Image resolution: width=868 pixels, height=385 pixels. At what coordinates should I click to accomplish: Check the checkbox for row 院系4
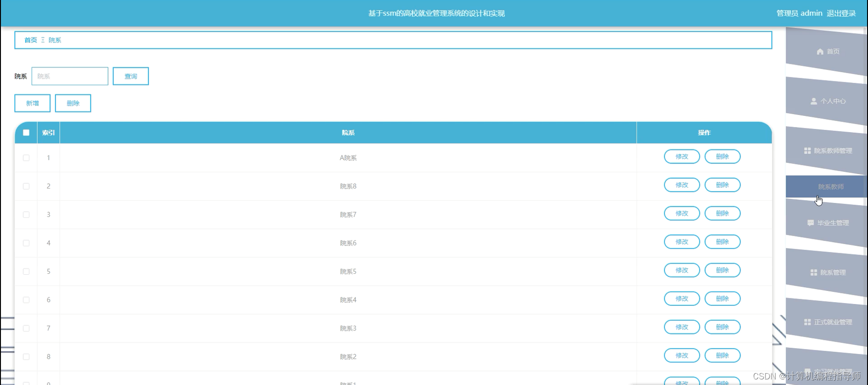coord(26,300)
